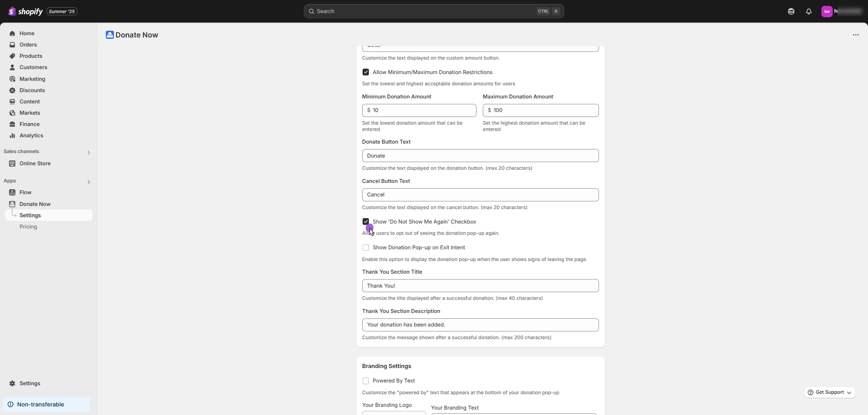Click the Summer '25 edition badge
The image size is (868, 415).
point(62,11)
